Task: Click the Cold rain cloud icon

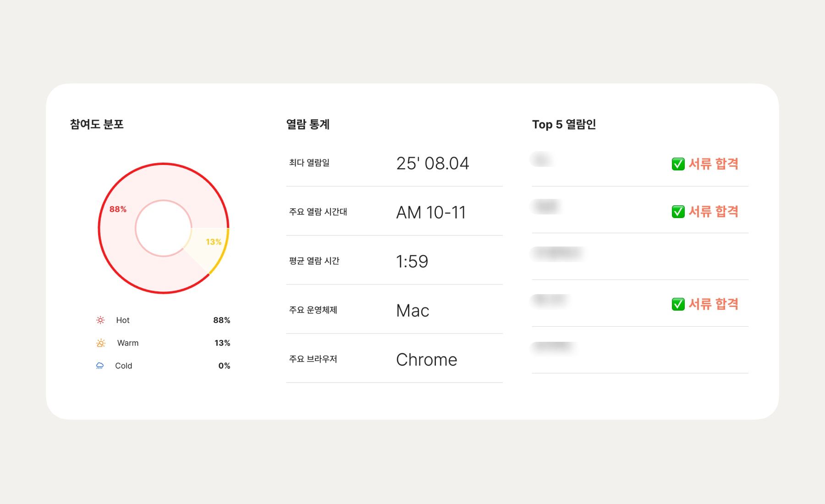Action: 100,366
